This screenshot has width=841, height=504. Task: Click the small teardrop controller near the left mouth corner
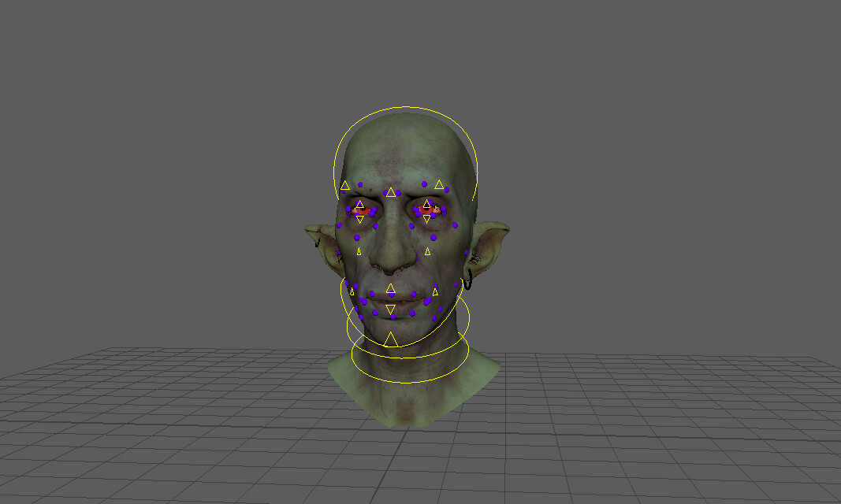point(352,291)
